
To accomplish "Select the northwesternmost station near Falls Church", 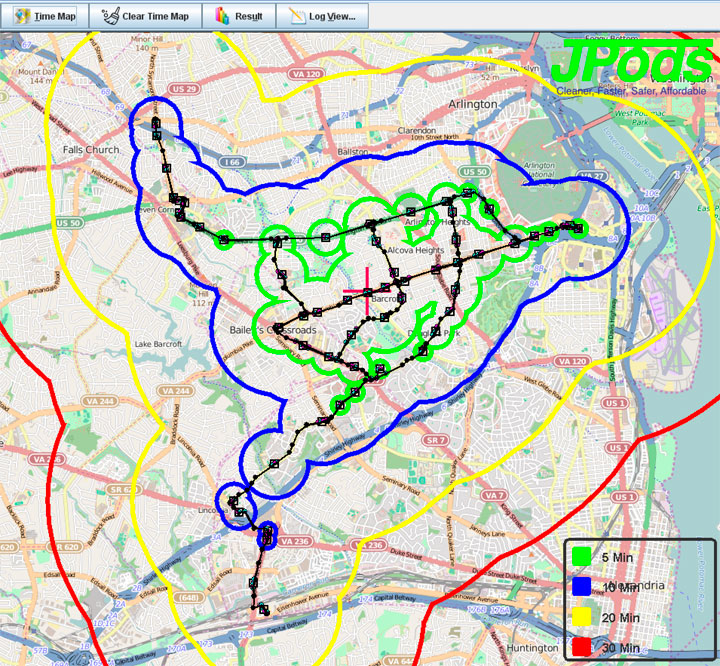I will click(x=157, y=123).
